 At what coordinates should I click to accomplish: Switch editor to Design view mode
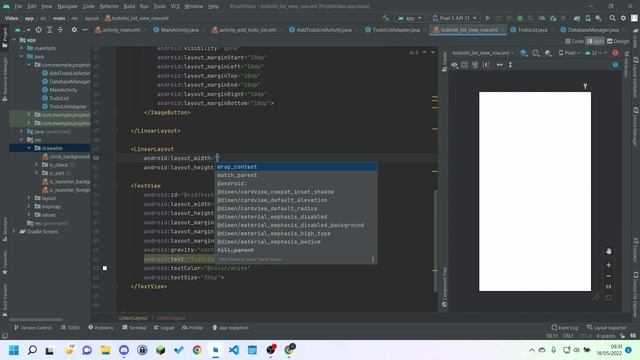(x=618, y=41)
